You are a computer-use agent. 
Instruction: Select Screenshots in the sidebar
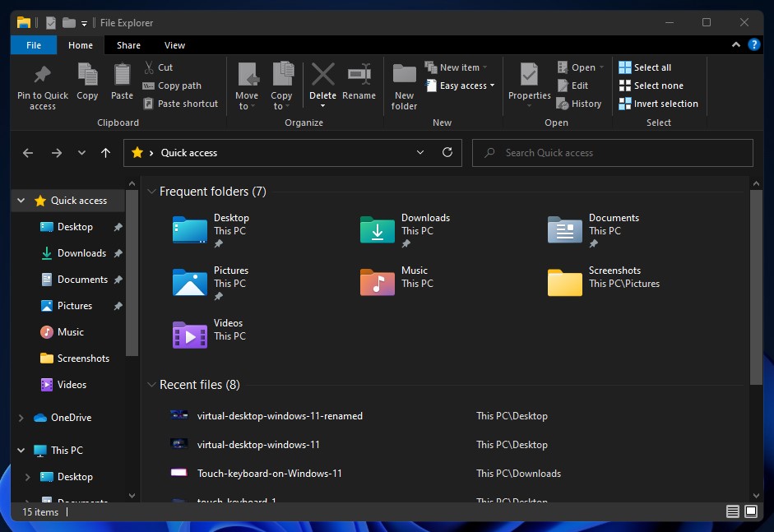83,359
